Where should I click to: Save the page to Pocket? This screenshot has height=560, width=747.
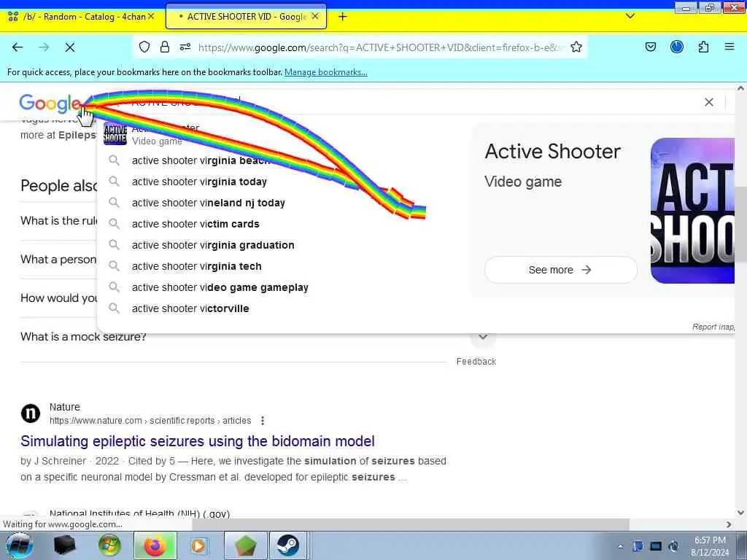click(650, 47)
